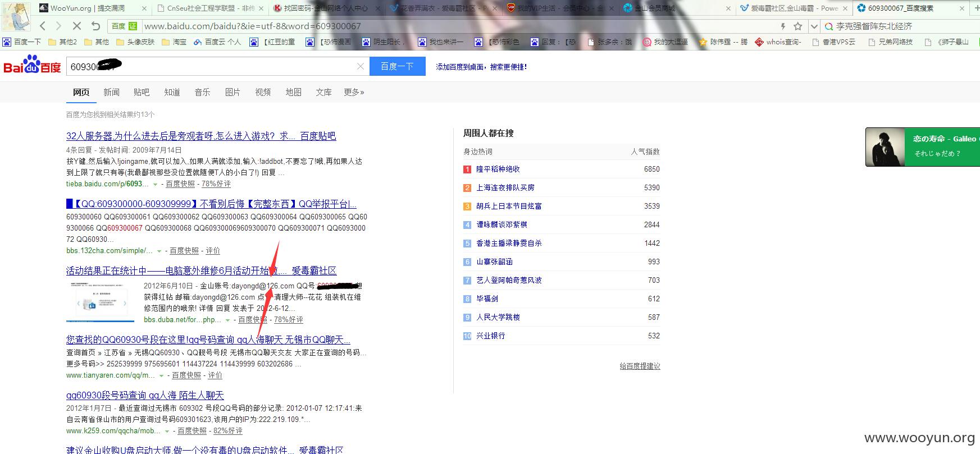Open hot search 人民大学跳楼
Viewport: 980px width, 454px height.
point(498,317)
